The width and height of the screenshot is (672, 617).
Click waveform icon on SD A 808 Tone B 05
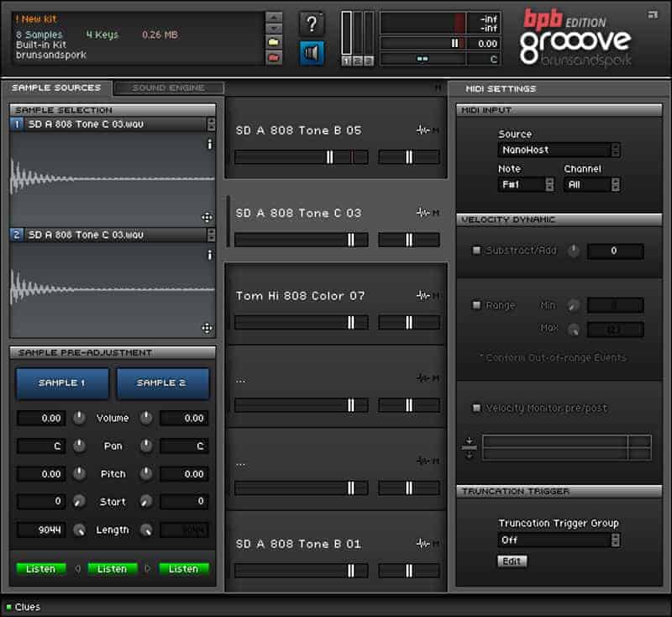pyautogui.click(x=423, y=130)
